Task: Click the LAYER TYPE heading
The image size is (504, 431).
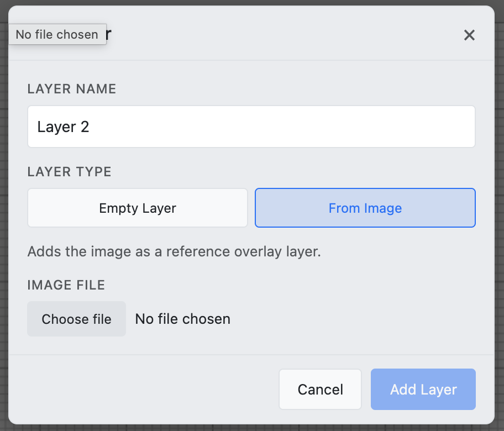Action: click(x=69, y=172)
